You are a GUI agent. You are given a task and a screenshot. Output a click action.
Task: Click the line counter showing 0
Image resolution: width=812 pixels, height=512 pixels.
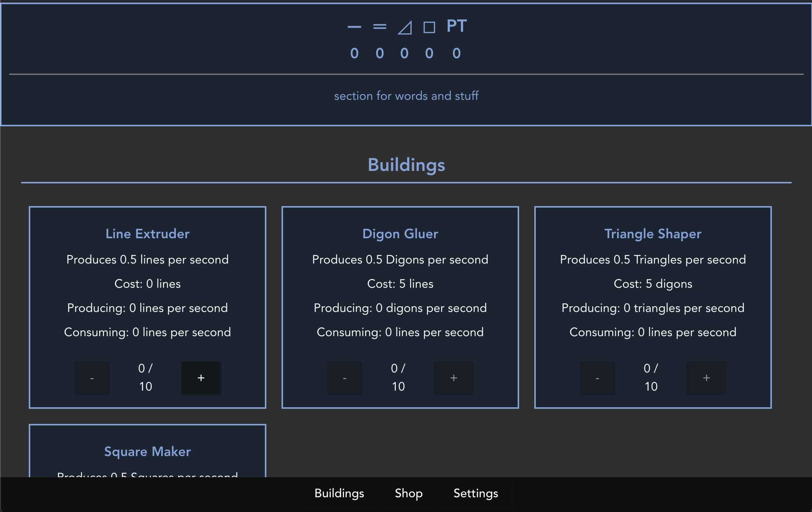click(354, 53)
